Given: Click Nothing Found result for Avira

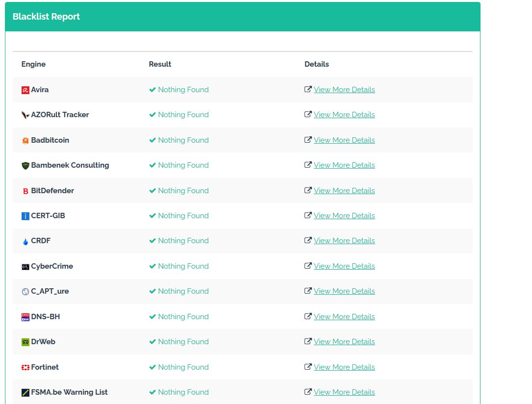Looking at the screenshot, I should 183,90.
